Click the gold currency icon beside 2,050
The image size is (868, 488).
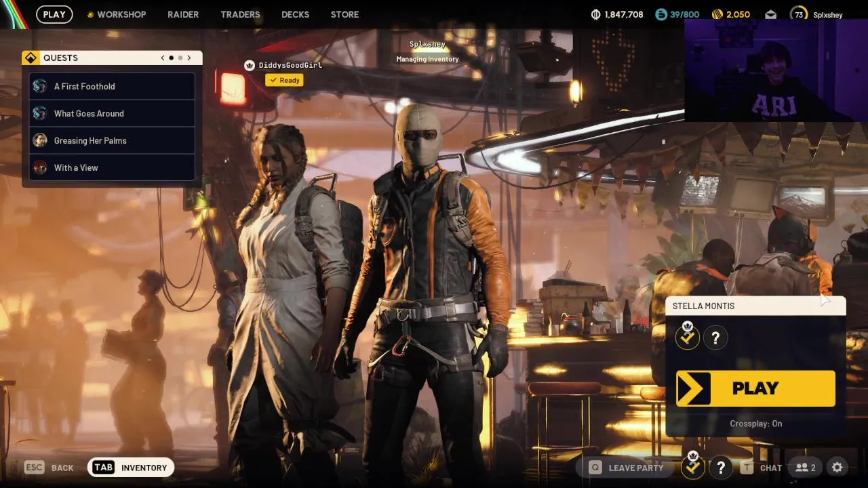coord(717,14)
